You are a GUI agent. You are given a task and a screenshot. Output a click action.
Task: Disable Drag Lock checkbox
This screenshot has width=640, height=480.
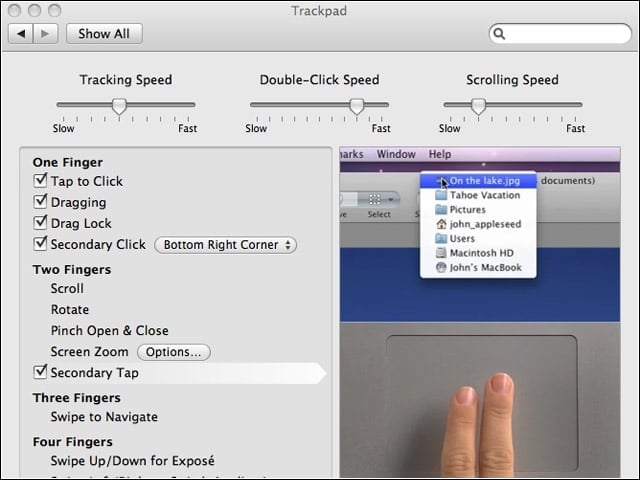tap(40, 222)
